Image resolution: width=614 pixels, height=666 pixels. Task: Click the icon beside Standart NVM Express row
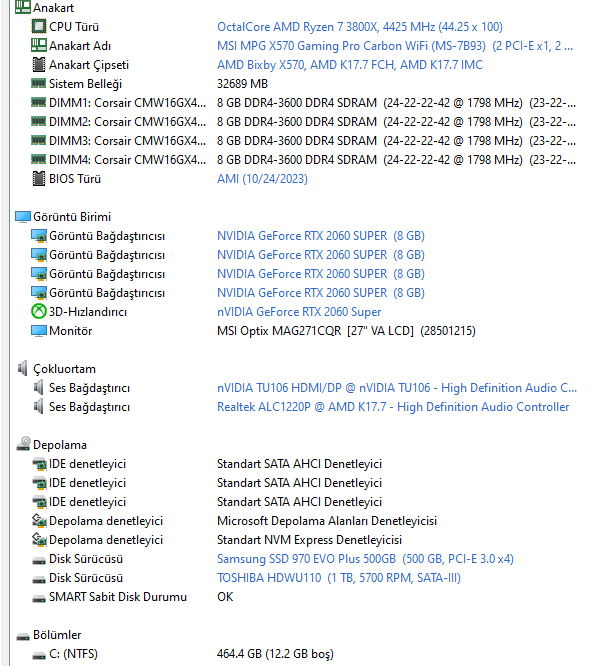point(39,539)
